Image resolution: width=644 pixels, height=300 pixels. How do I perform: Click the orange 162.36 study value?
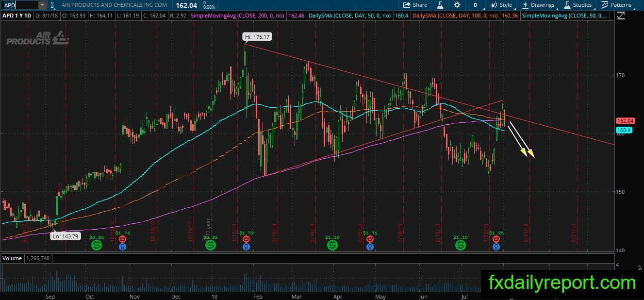(x=510, y=16)
